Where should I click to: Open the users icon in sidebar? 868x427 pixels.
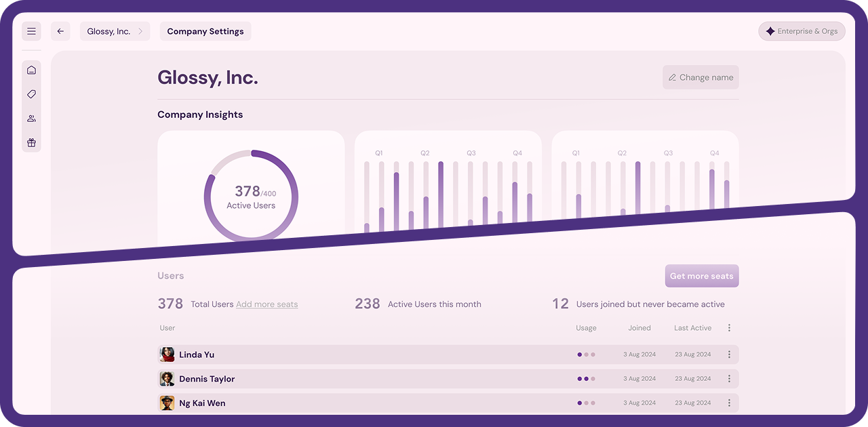[x=31, y=119]
